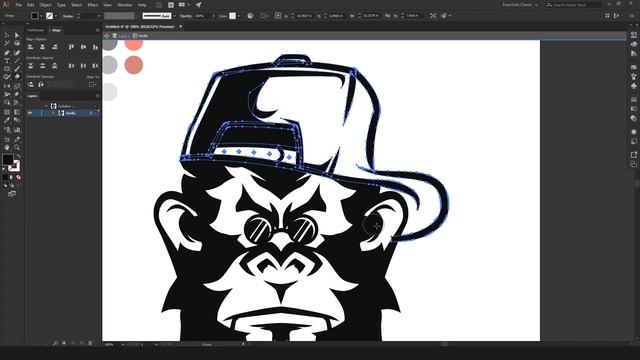The image size is (640, 360).
Task: Open the Effect menu
Action: [x=93, y=5]
